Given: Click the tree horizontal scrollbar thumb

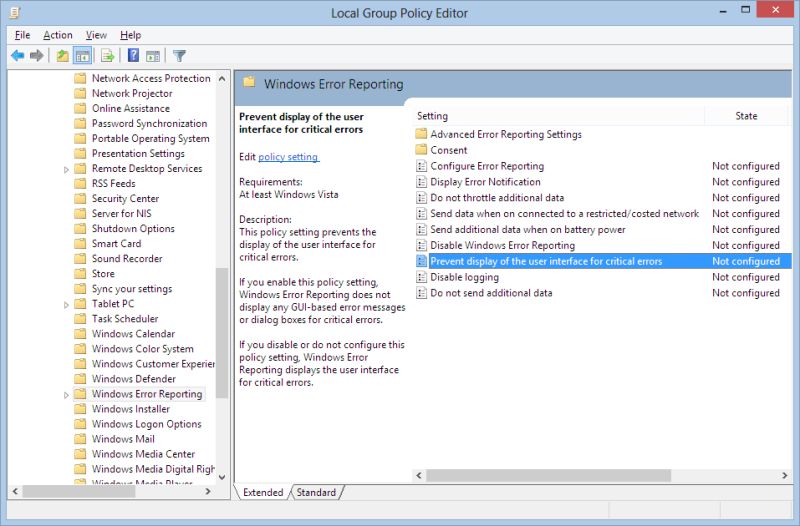Looking at the screenshot, I should click(79, 491).
